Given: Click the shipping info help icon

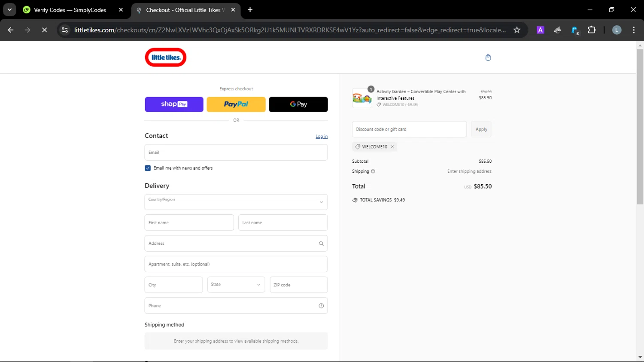Looking at the screenshot, I should click(x=373, y=171).
